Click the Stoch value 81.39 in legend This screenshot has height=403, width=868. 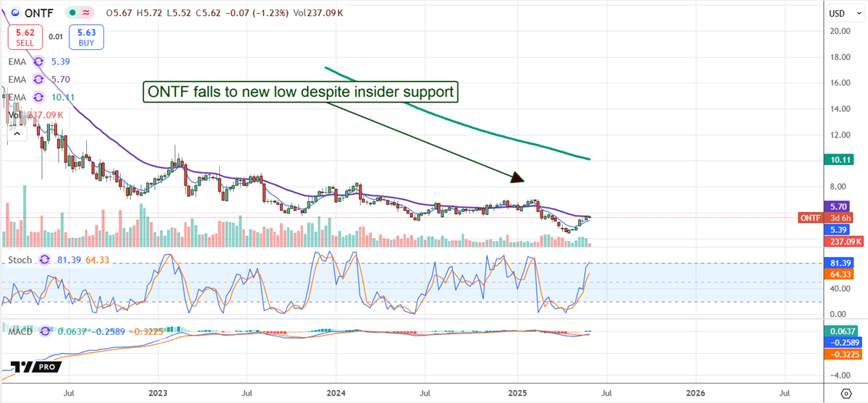coord(68,259)
